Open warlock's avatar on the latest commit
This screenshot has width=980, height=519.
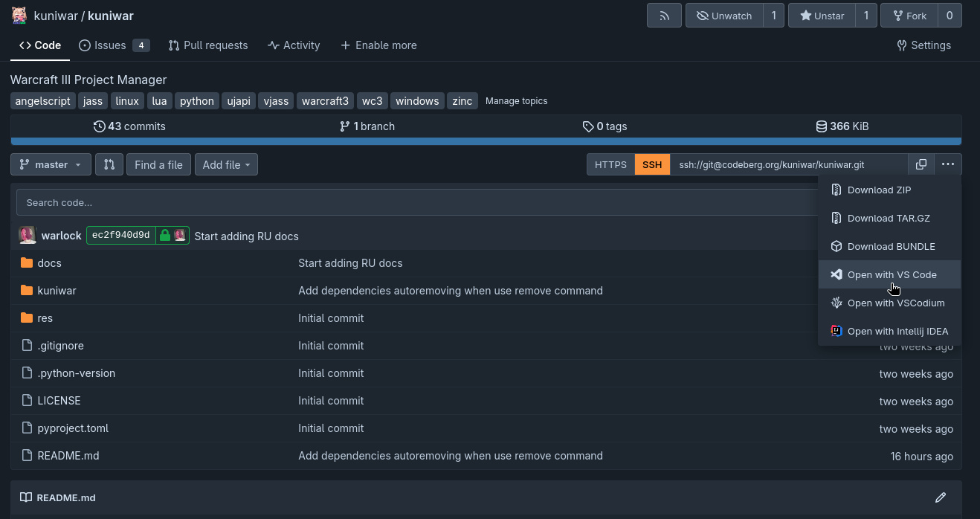pos(28,236)
